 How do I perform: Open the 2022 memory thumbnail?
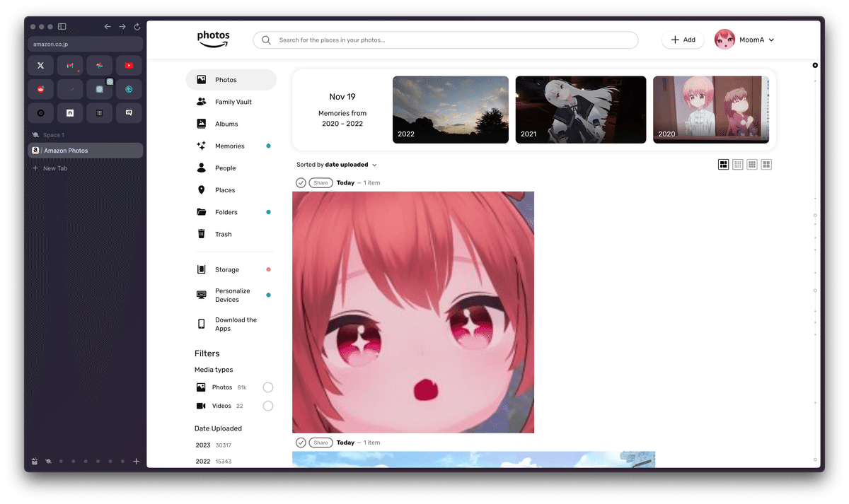click(x=451, y=110)
